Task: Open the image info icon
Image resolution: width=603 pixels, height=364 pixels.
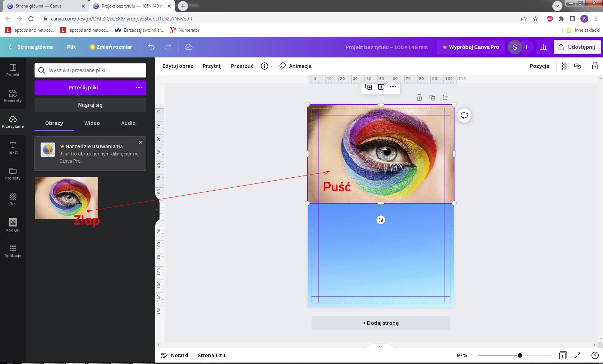Action: 264,66
